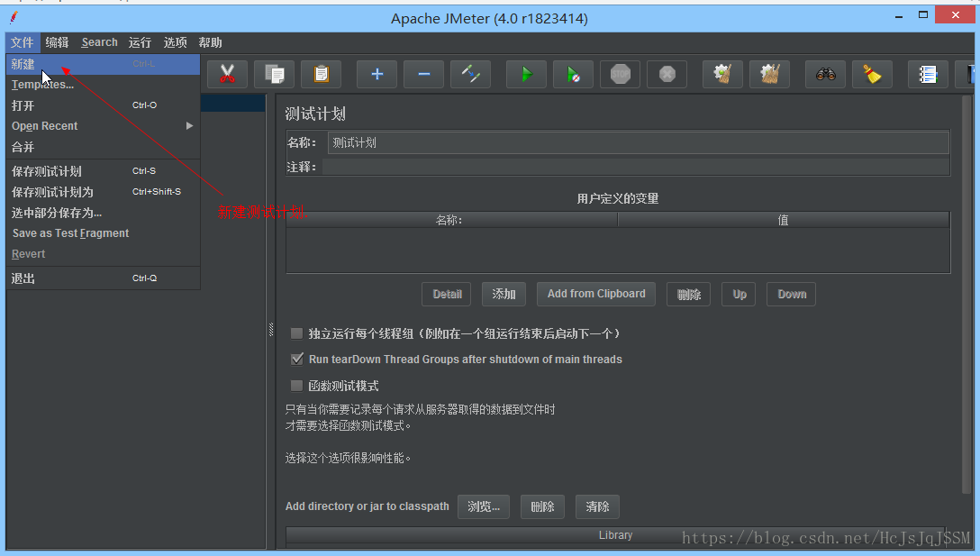Click the Copy toolbar icon
980x556 pixels.
coord(275,75)
